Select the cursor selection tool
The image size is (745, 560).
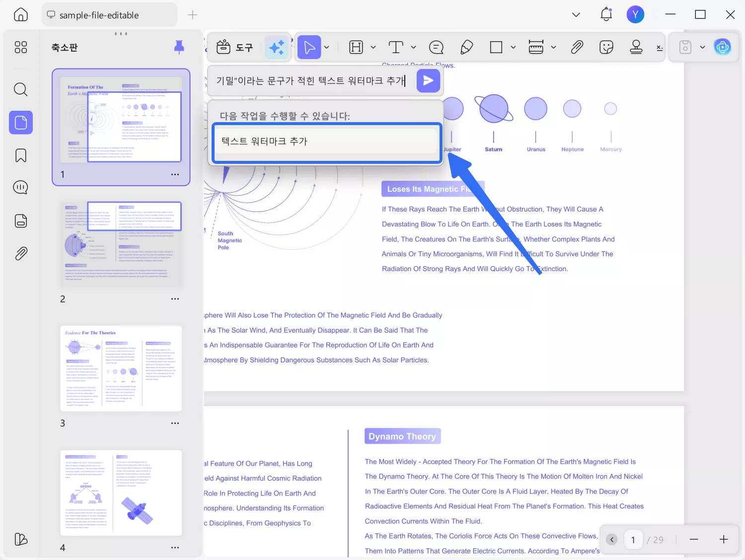(309, 47)
